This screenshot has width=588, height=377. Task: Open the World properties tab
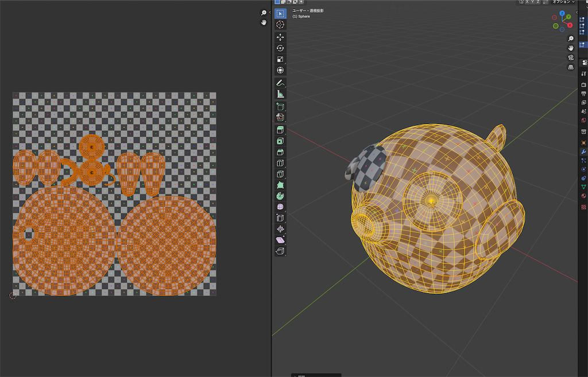(583, 121)
